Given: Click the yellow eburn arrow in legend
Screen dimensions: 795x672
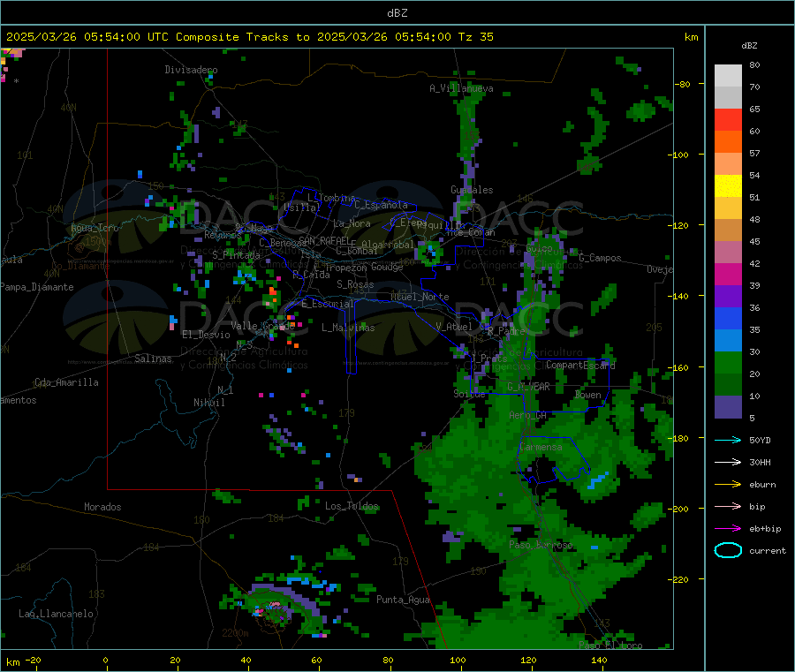Looking at the screenshot, I should click(728, 485).
